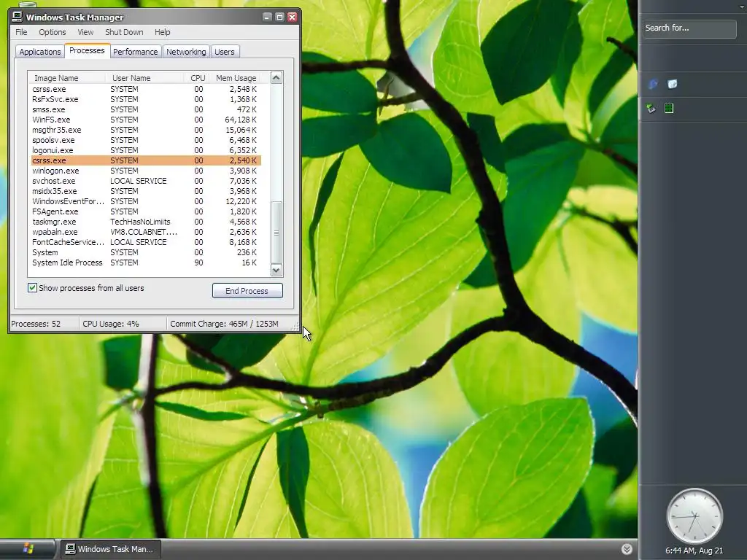Click the sidebar Search for field
This screenshot has width=747, height=560.
689,28
